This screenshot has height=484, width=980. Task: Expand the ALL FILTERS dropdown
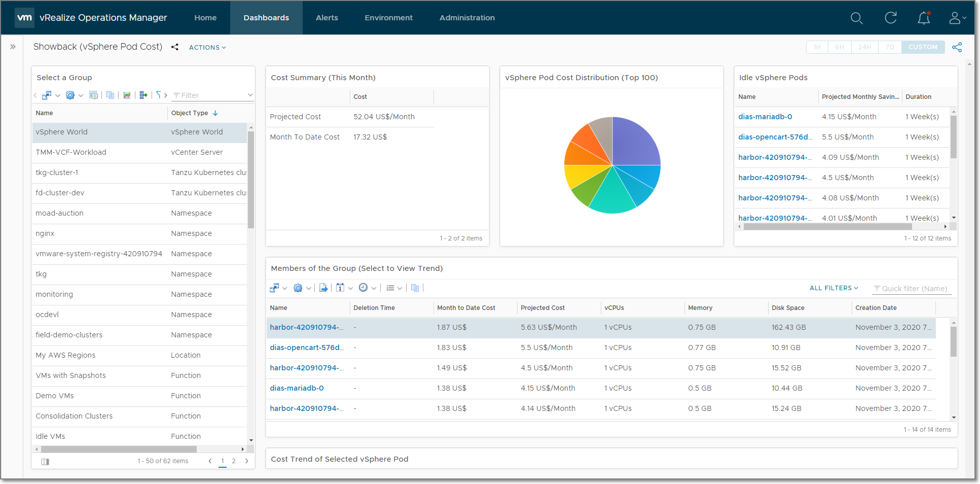click(x=833, y=288)
